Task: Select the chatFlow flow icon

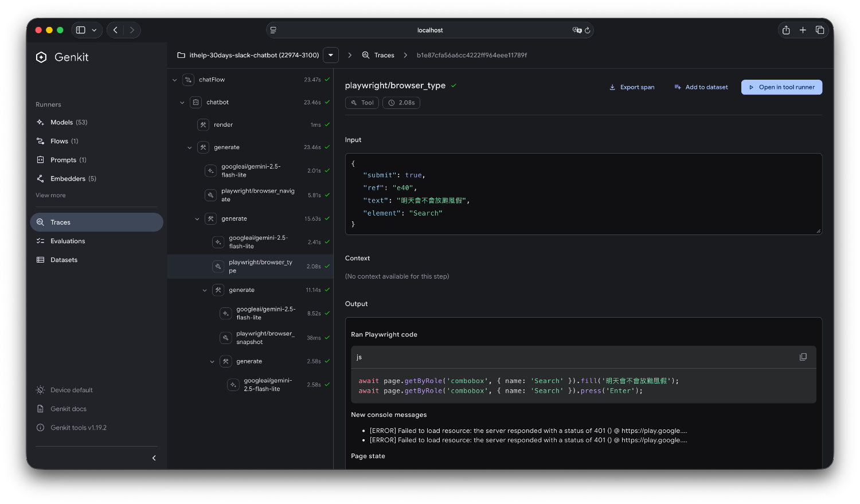Action: (188, 80)
